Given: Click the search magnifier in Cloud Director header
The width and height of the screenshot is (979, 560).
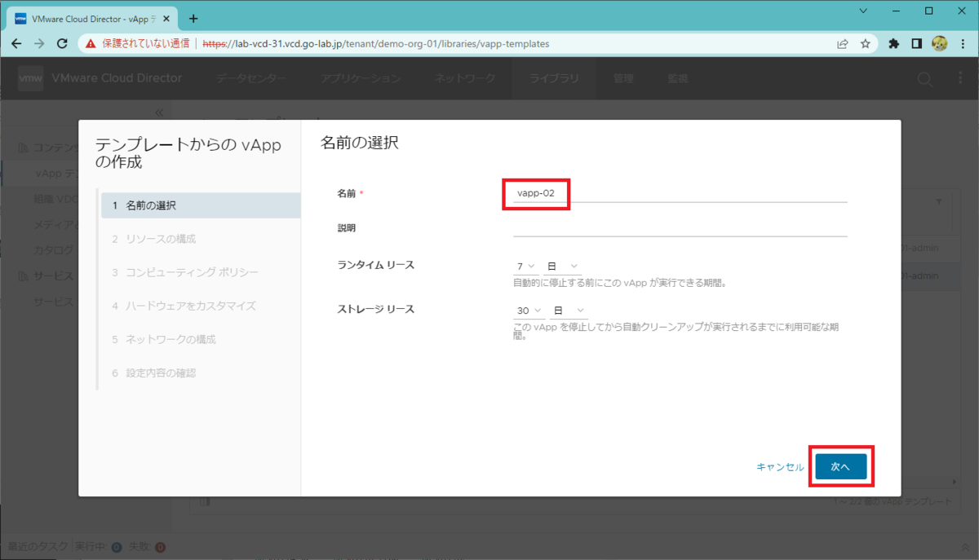Looking at the screenshot, I should coord(925,79).
